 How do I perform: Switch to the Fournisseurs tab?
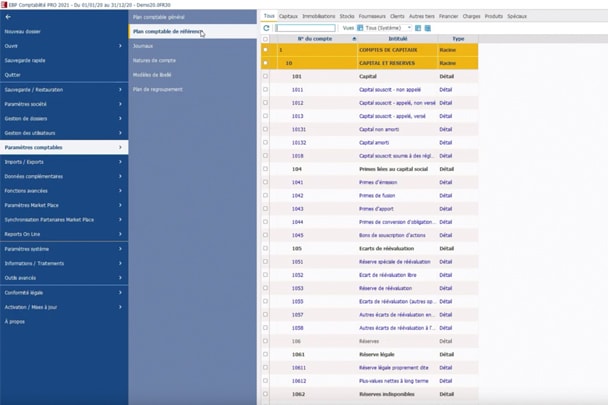pos(372,16)
